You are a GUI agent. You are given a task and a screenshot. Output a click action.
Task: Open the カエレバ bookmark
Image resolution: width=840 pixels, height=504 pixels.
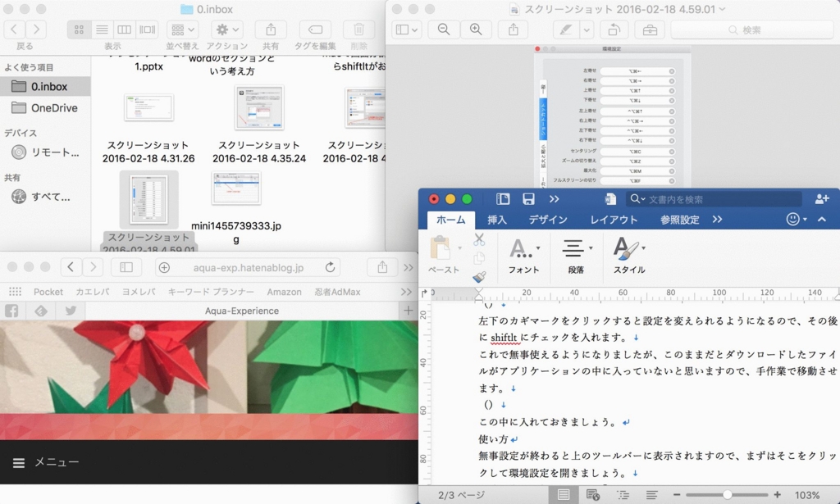coord(92,292)
